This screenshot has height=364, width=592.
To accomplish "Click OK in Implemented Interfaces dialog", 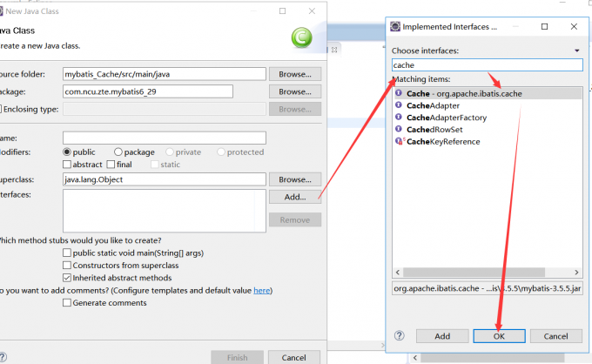I will pyautogui.click(x=498, y=335).
